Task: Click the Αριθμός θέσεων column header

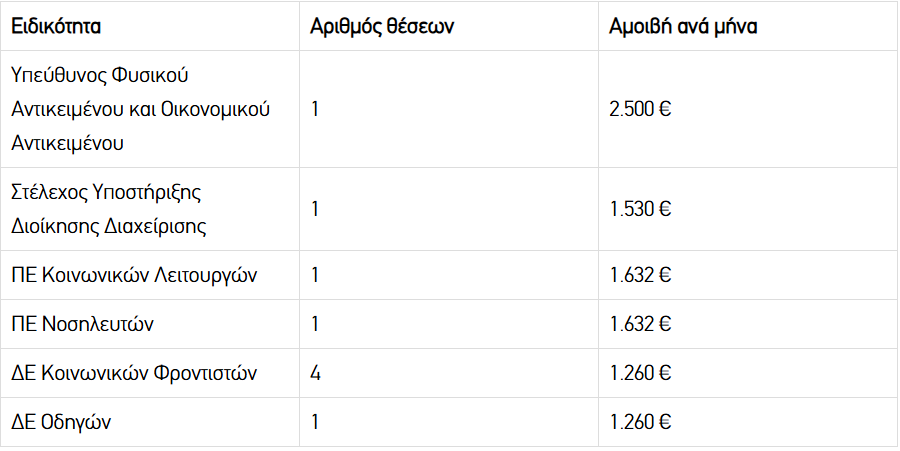Action: tap(449, 26)
